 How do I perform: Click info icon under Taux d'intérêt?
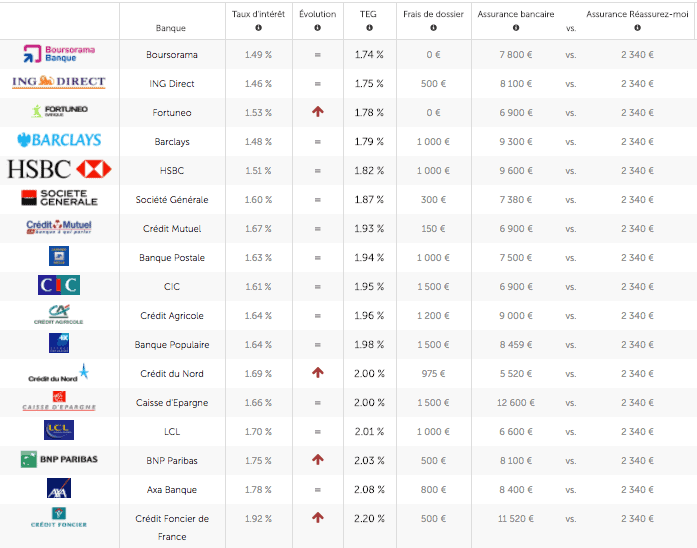pyautogui.click(x=258, y=28)
